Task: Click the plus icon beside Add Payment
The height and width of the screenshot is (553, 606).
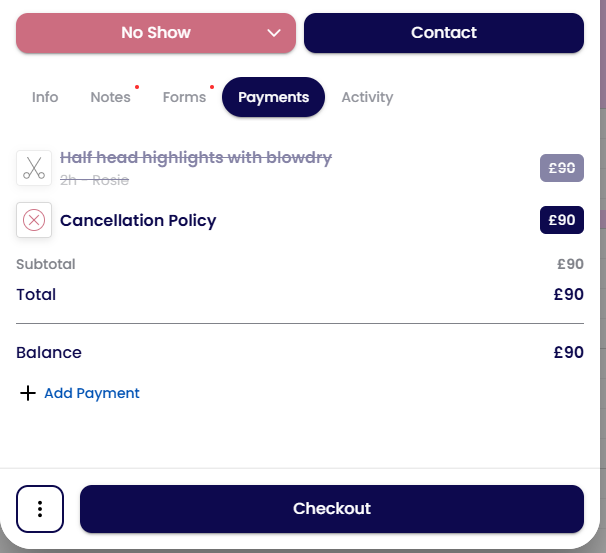Action: [x=28, y=393]
